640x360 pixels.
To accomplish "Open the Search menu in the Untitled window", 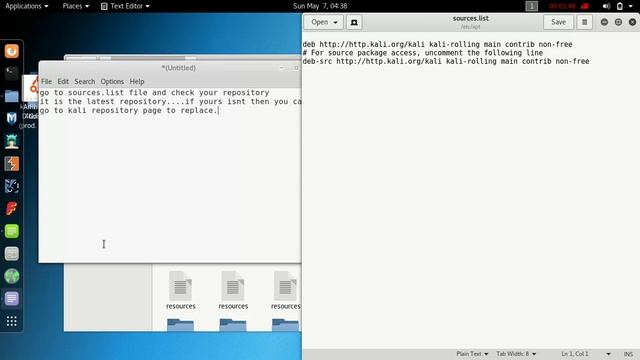I will tap(84, 82).
